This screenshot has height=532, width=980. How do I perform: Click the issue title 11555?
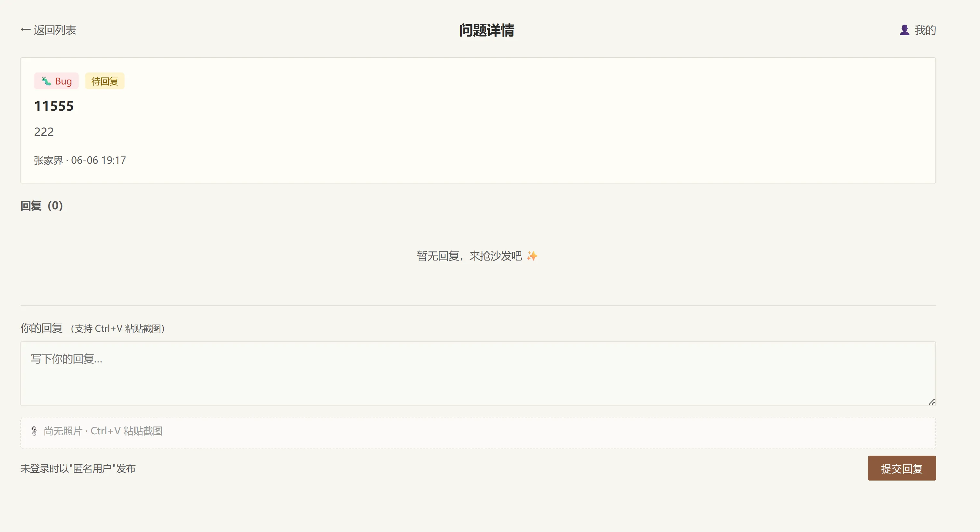coord(54,106)
